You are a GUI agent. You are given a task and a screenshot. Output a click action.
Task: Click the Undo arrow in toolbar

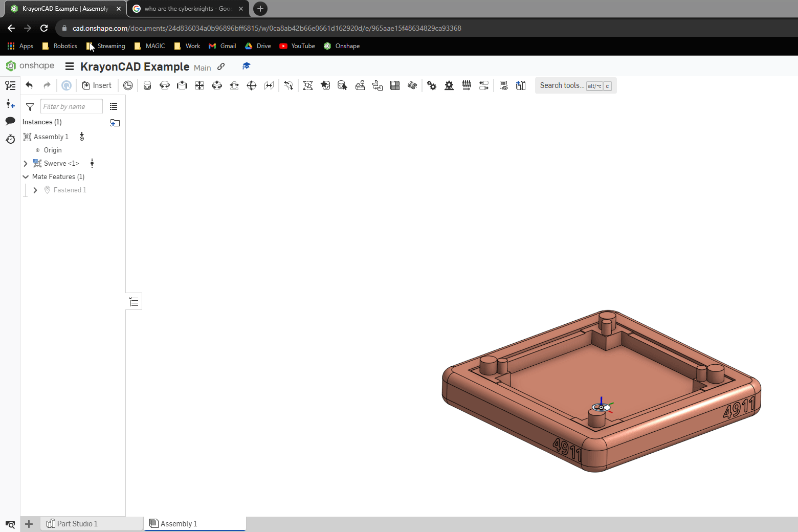pos(29,85)
